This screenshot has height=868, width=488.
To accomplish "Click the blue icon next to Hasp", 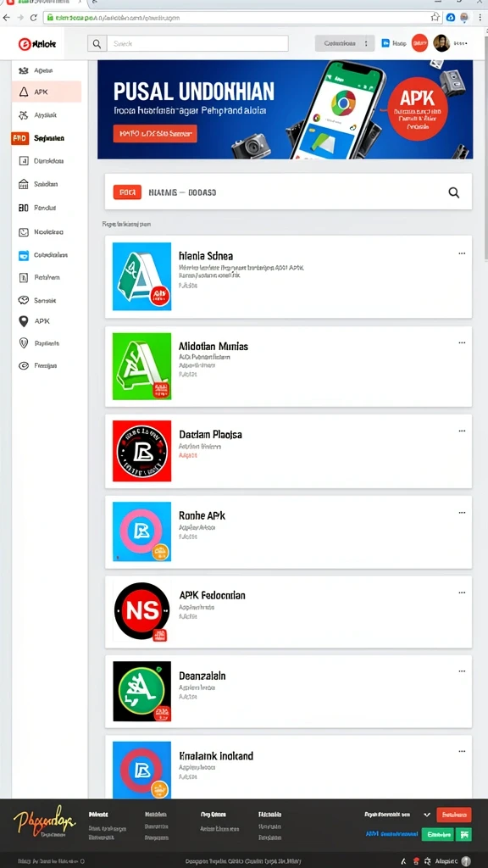I will (385, 43).
